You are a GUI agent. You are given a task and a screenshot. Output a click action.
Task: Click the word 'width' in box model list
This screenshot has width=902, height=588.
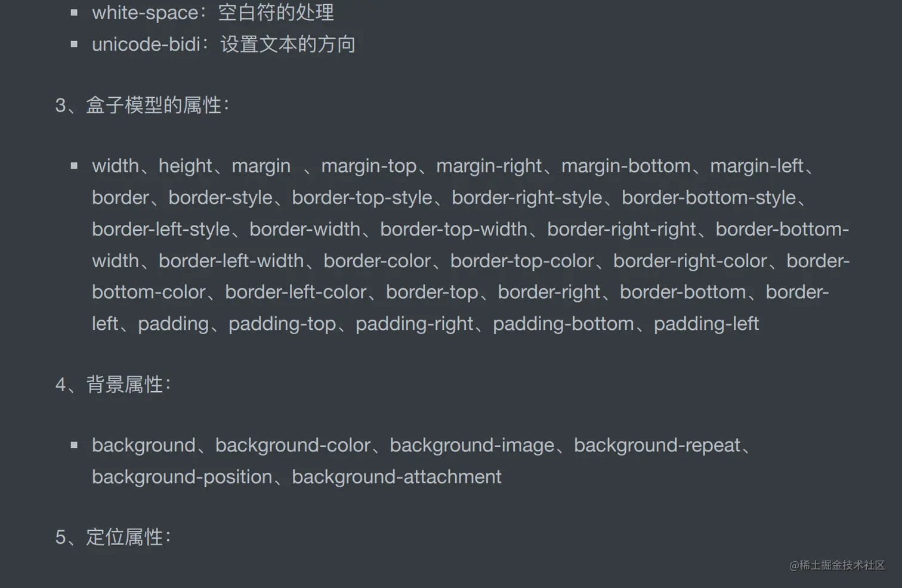[x=115, y=166]
